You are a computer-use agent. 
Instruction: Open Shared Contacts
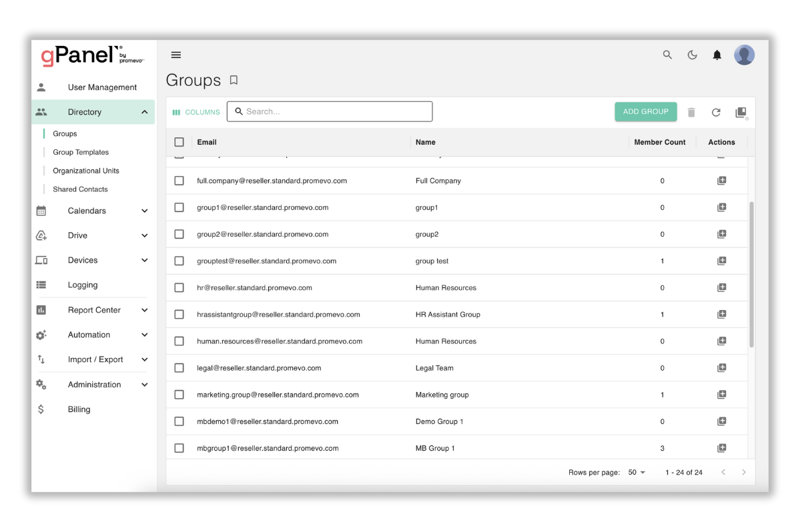[80, 189]
